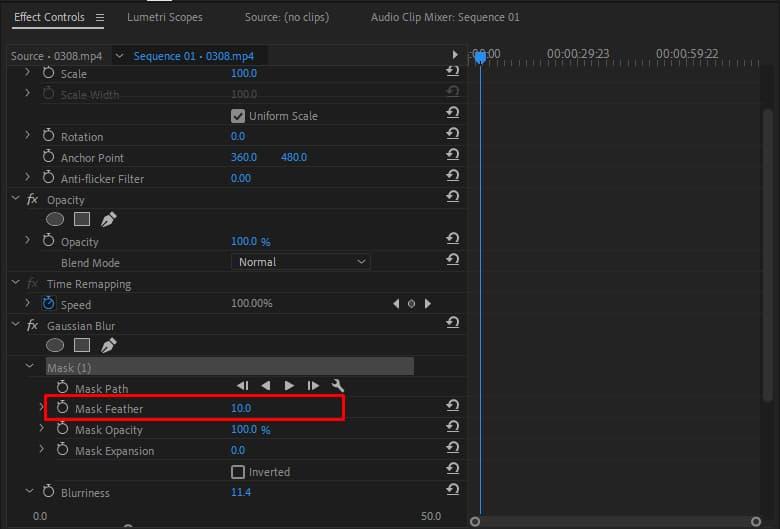Select free draw bezier pen under Gaussian Blur
Viewport: 780px width, 529px height.
click(108, 345)
